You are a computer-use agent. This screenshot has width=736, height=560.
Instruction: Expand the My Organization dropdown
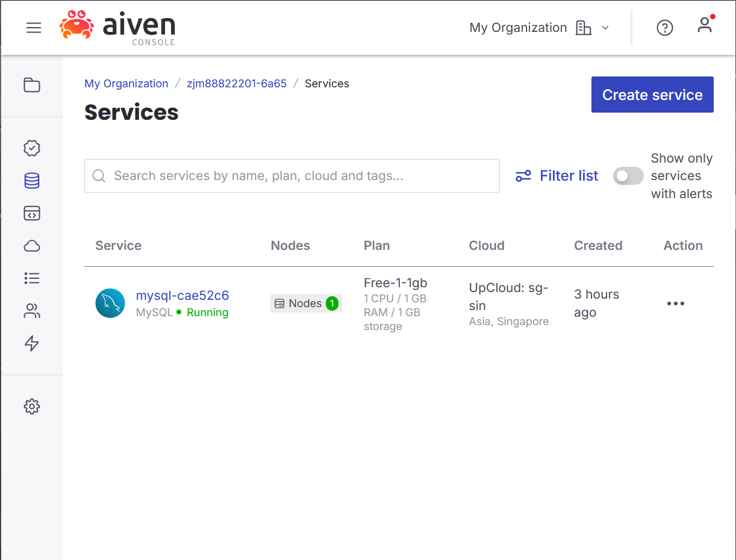click(x=540, y=28)
